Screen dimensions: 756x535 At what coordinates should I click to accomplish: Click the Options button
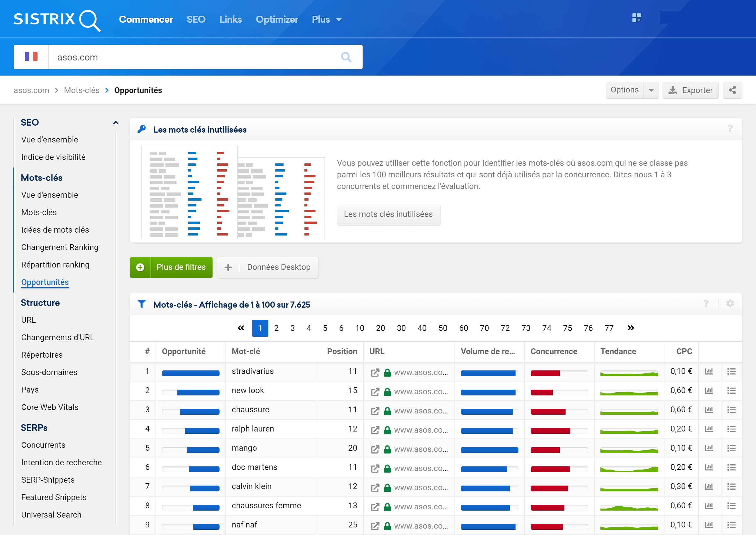[624, 90]
